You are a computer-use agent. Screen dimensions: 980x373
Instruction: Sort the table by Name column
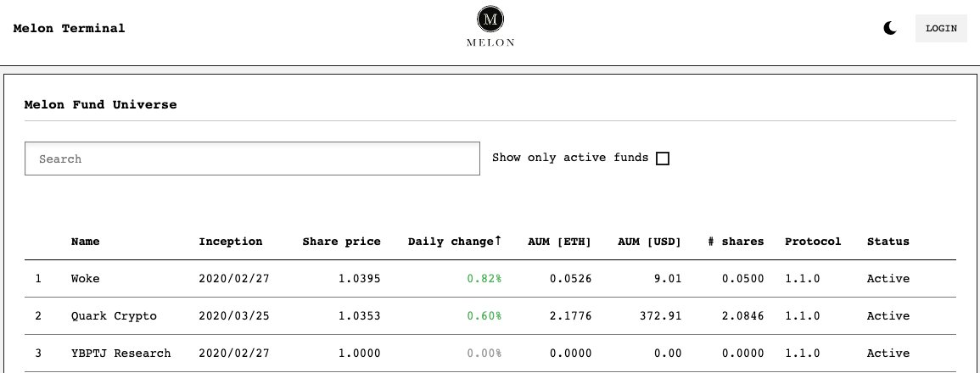click(x=85, y=242)
